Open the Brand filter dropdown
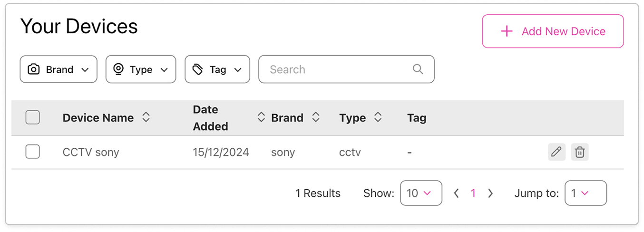Viewport: 644px width, 232px height. [x=59, y=69]
